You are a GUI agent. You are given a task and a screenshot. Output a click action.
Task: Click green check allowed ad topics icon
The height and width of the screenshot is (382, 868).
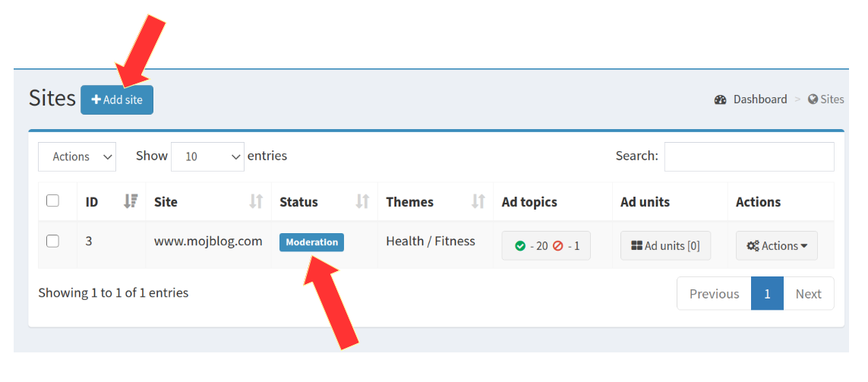519,246
